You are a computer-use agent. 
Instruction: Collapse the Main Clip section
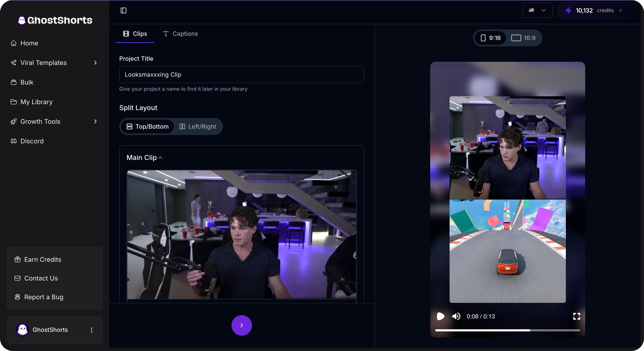pyautogui.click(x=160, y=158)
